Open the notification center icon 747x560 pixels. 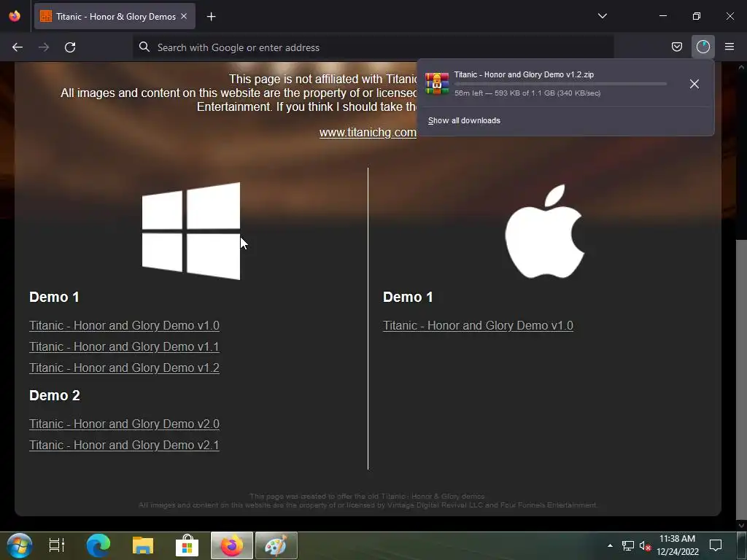click(x=716, y=545)
